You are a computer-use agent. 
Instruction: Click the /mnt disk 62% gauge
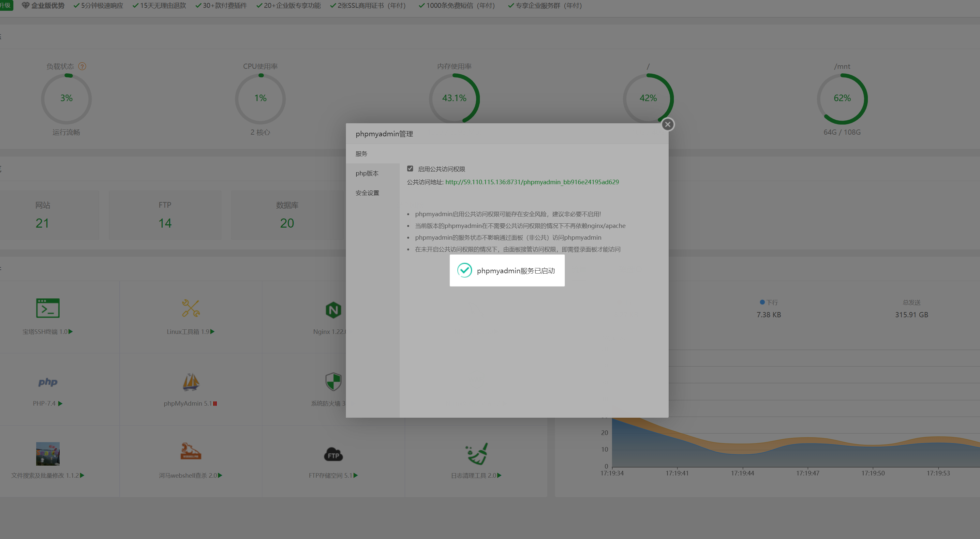(842, 98)
